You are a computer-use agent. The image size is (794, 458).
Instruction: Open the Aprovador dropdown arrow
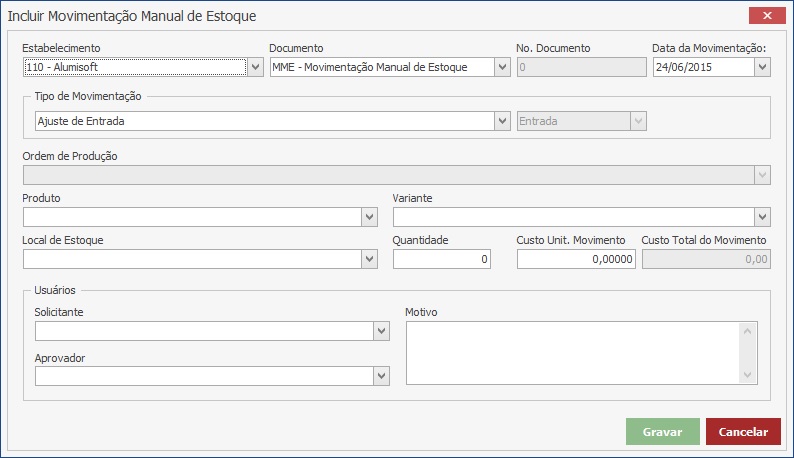[381, 375]
